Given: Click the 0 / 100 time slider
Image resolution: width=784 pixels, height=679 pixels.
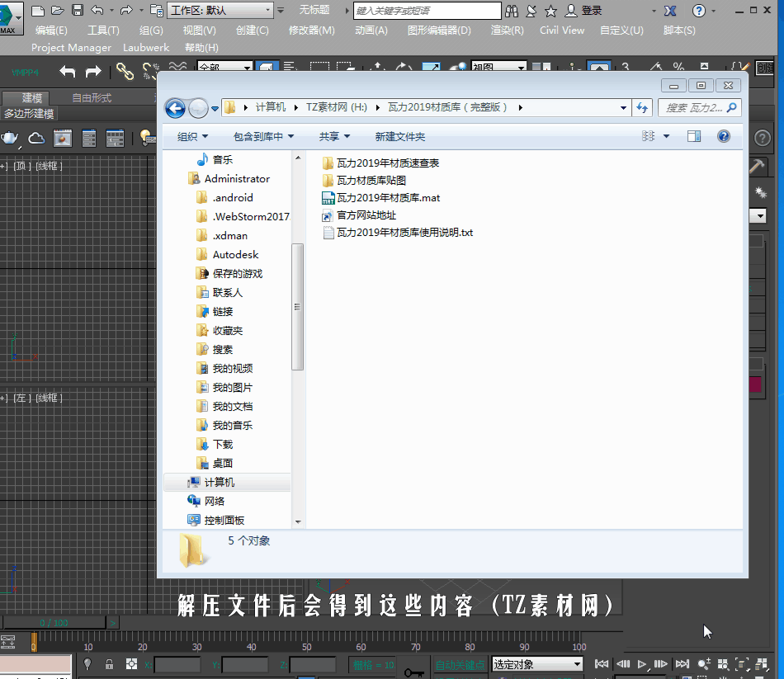Looking at the screenshot, I should pos(54,623).
